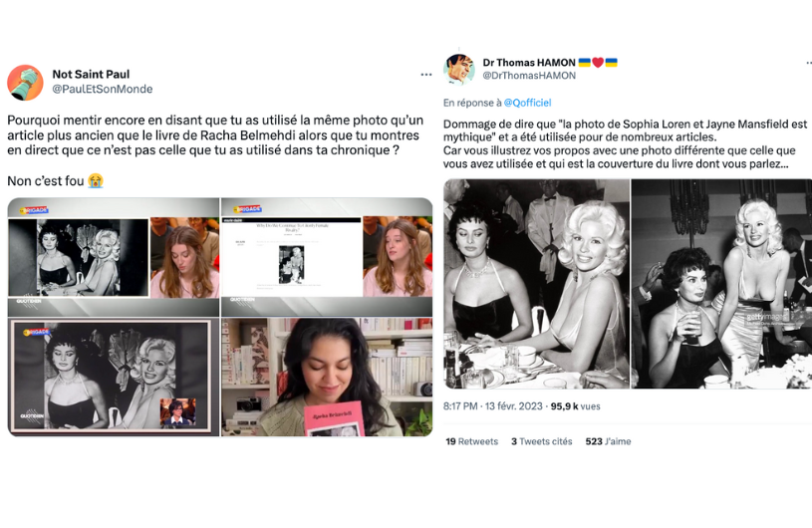Open bottom-left Quotidien photo in left tweet
Screen dimensions: 812x528
click(x=113, y=378)
